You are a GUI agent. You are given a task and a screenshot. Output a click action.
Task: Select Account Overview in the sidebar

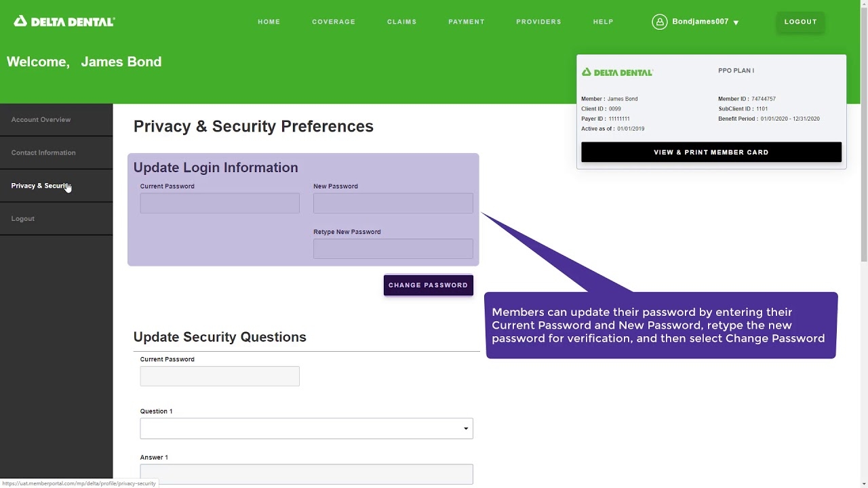[x=41, y=119]
